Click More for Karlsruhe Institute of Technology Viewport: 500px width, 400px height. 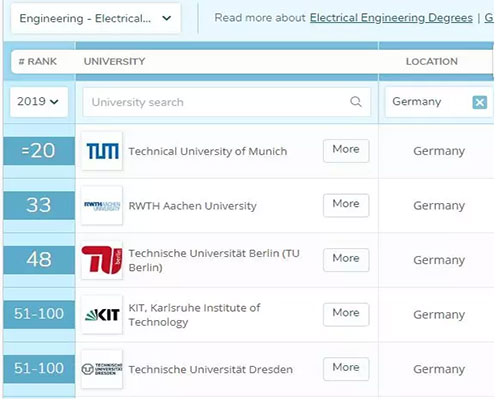click(x=346, y=314)
